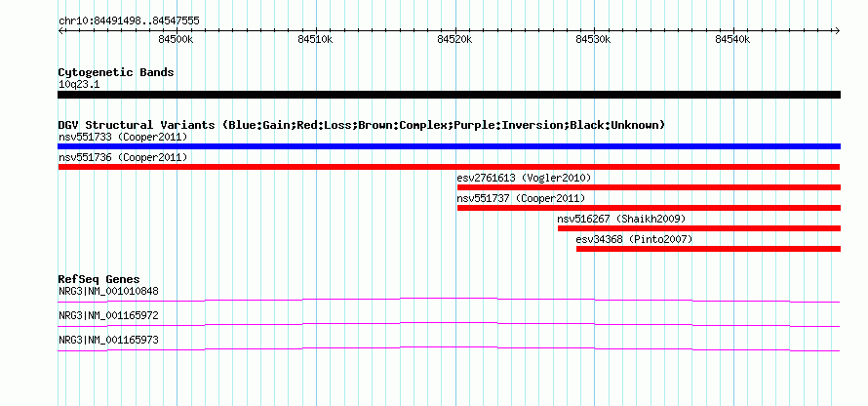Click the red nsv551737 loss bar

(x=649, y=208)
